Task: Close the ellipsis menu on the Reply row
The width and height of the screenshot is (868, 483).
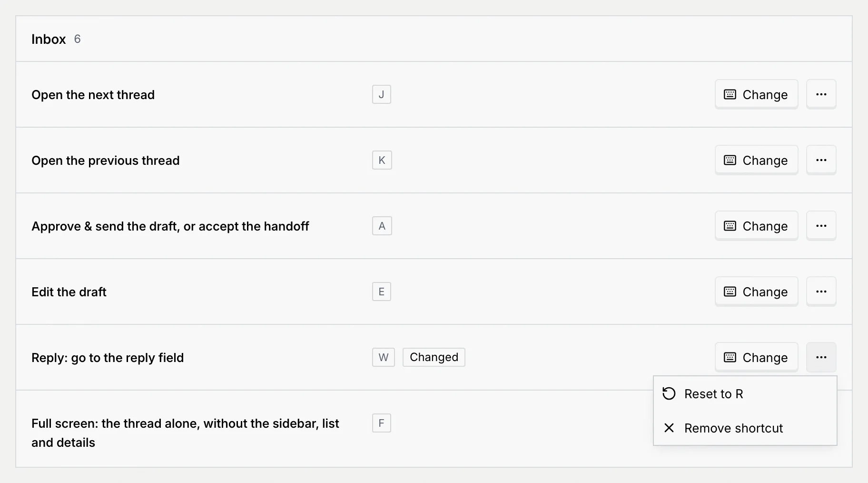Action: (x=821, y=357)
